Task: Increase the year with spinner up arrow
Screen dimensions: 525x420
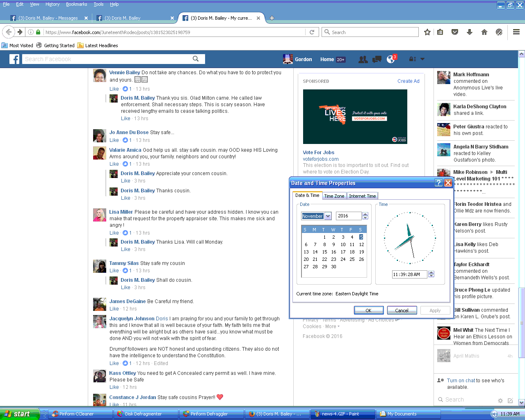Action: pyautogui.click(x=365, y=214)
